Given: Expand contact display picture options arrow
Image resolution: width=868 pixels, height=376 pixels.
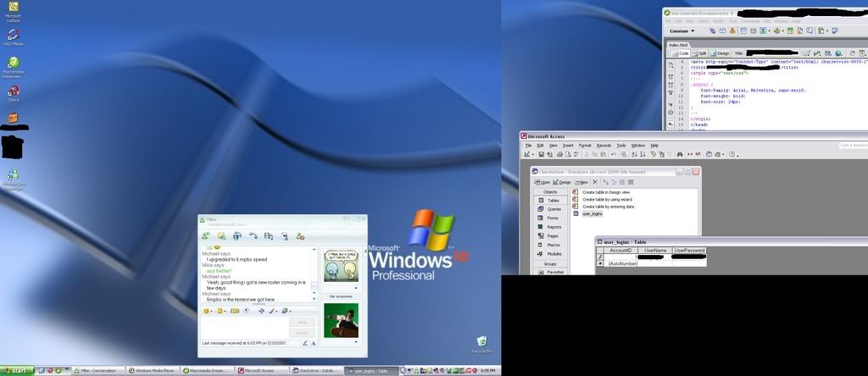Looking at the screenshot, I should [x=355, y=288].
